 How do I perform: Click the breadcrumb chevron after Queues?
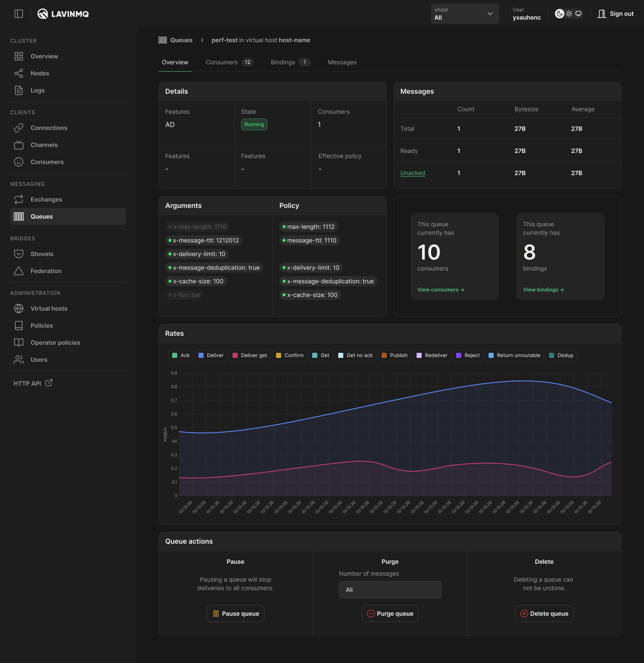(202, 40)
